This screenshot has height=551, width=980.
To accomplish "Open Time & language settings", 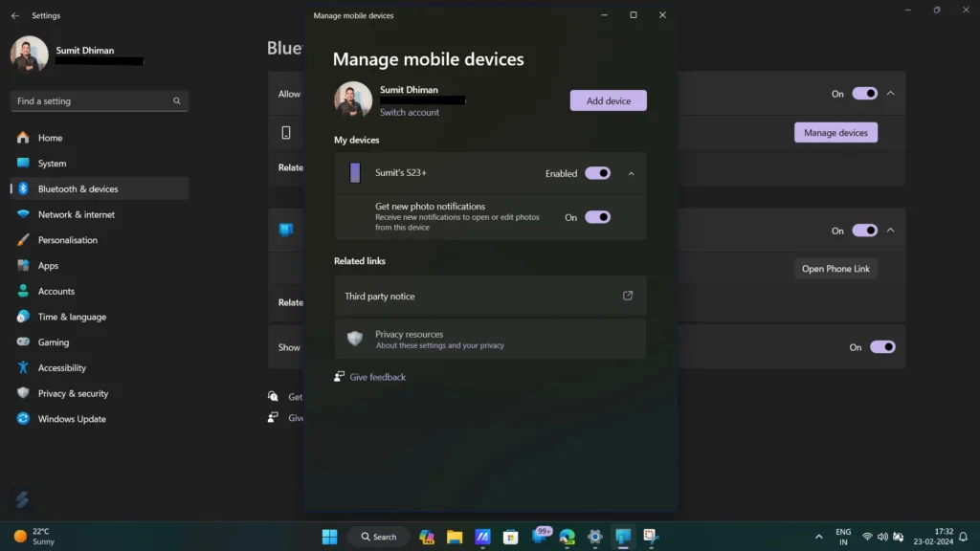I will (100, 317).
